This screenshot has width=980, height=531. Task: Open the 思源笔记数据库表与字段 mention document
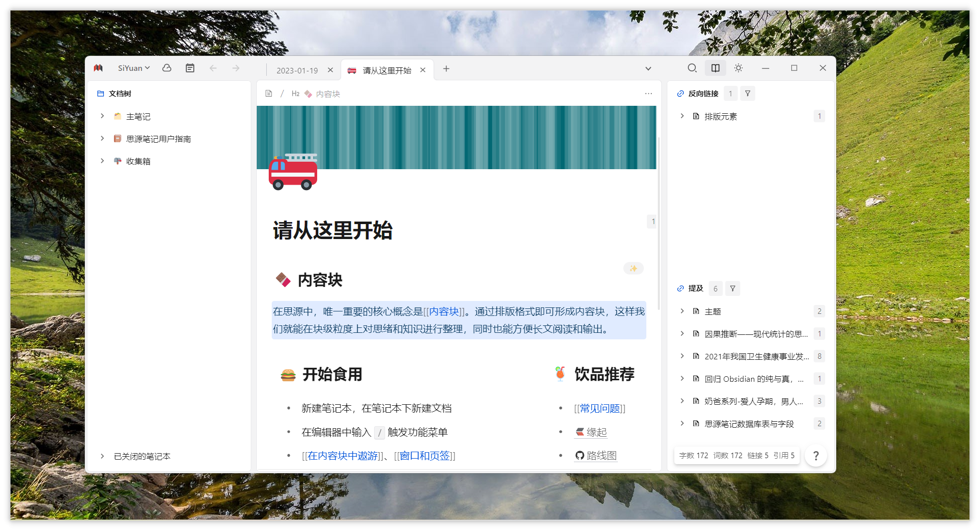coord(749,424)
